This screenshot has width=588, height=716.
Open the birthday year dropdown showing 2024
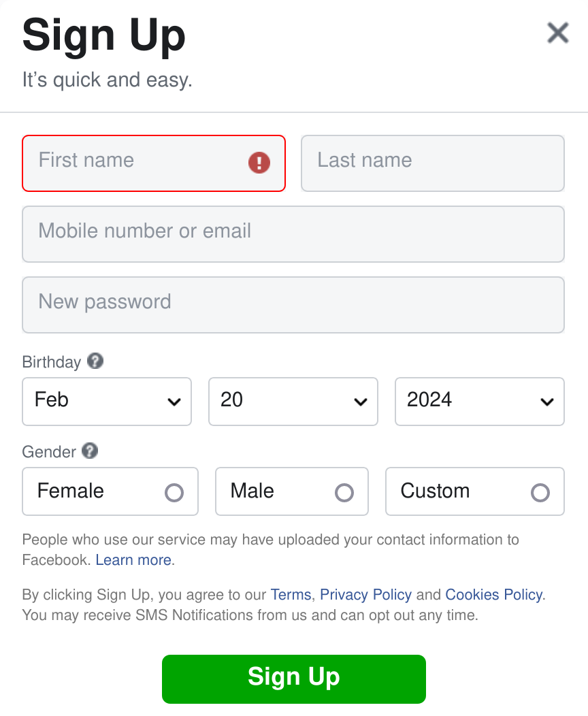[479, 401]
